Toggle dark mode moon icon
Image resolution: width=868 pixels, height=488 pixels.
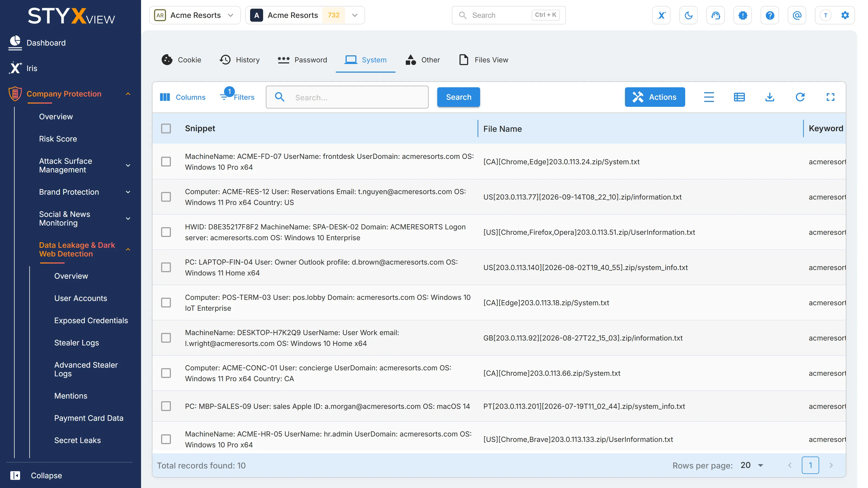(688, 15)
